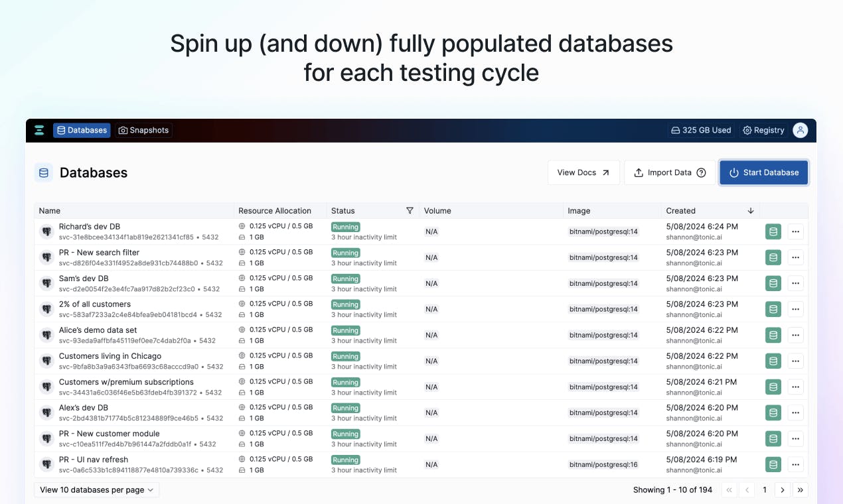Go to previous page arrow
The width and height of the screenshot is (843, 504).
(747, 490)
